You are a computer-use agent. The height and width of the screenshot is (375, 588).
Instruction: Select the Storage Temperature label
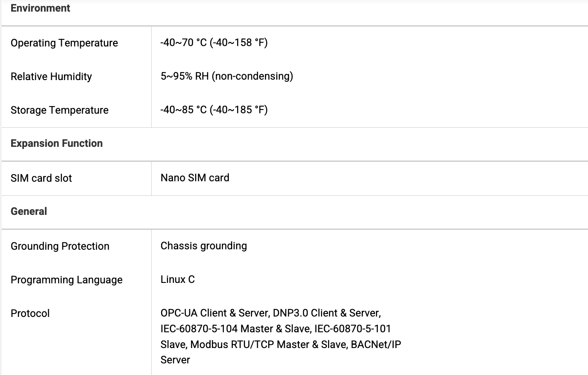coord(59,110)
